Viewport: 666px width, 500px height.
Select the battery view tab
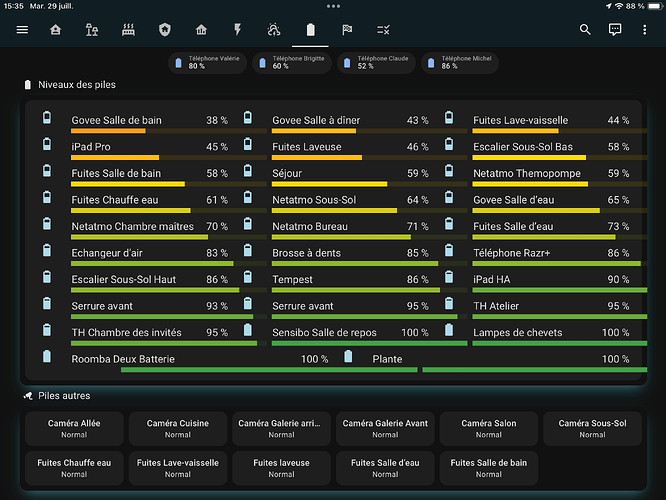[x=310, y=30]
